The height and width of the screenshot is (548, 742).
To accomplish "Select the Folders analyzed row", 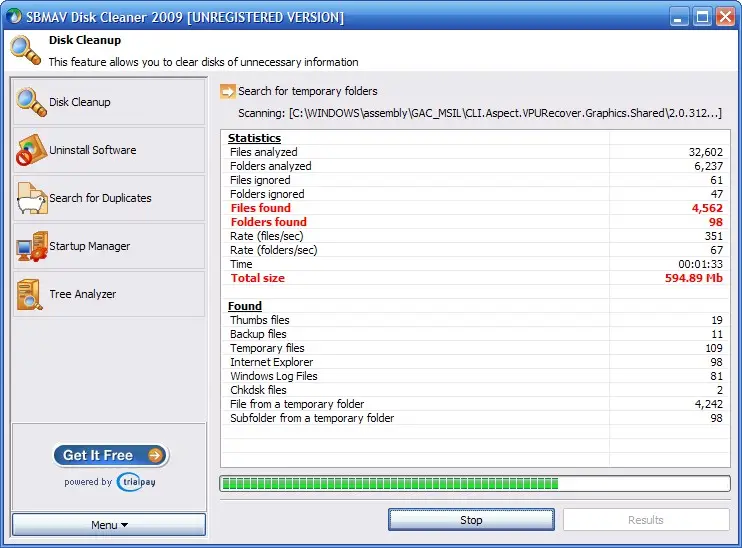I will click(x=475, y=166).
